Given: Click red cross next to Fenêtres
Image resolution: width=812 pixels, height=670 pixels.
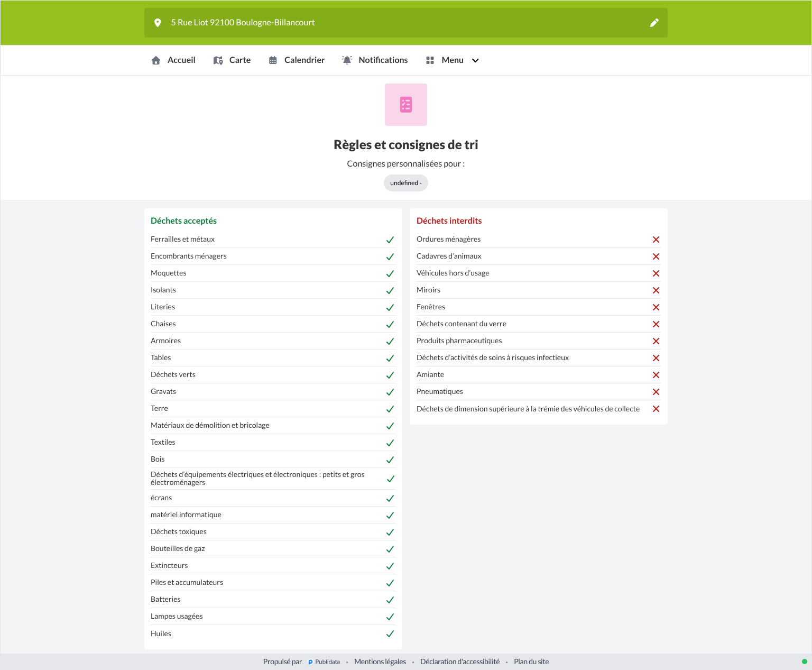Looking at the screenshot, I should [656, 307].
